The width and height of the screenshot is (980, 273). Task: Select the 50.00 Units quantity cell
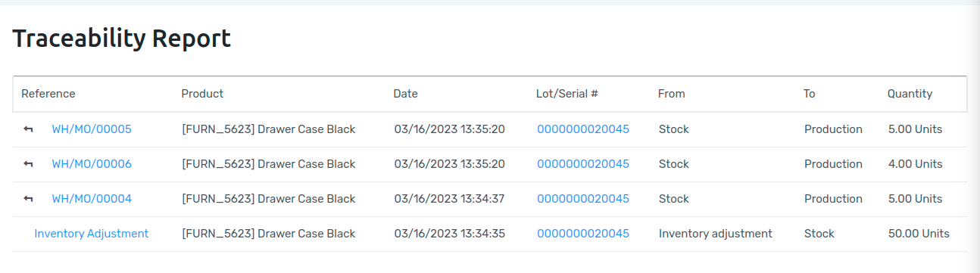919,234
